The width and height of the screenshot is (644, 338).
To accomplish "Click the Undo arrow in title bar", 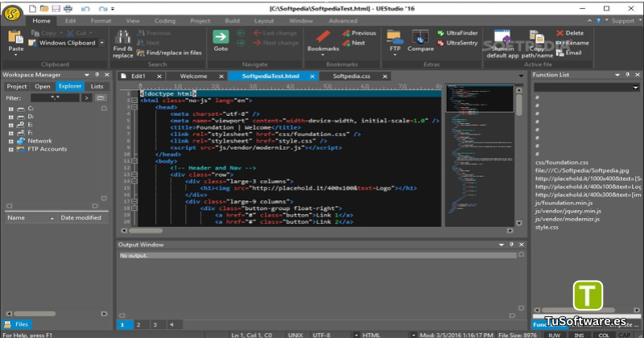I will click(x=85, y=9).
